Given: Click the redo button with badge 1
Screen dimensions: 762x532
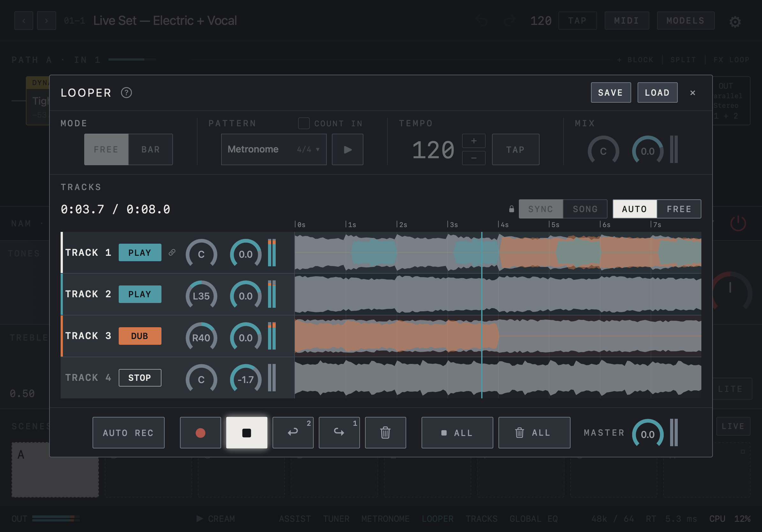Looking at the screenshot, I should click(339, 432).
